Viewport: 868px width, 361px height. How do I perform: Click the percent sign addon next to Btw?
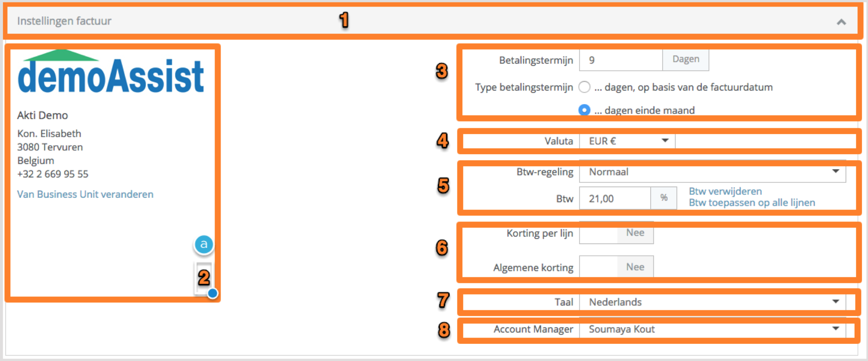(664, 198)
